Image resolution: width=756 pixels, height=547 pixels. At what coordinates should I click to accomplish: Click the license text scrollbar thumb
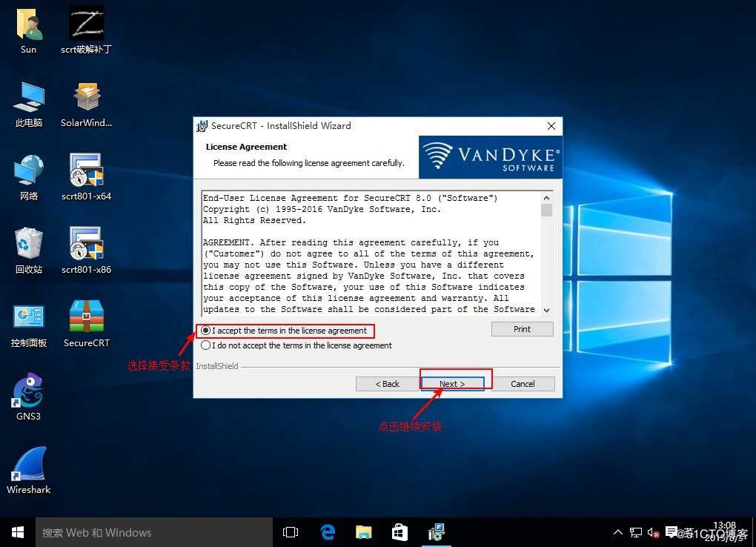coord(546,210)
